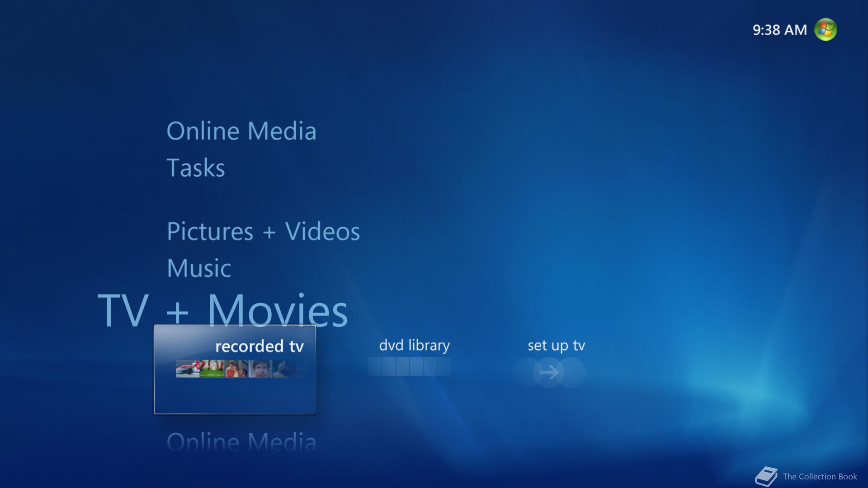The image size is (868, 488).
Task: Click the dvd library placeholder thumbnails strip
Action: (410, 366)
